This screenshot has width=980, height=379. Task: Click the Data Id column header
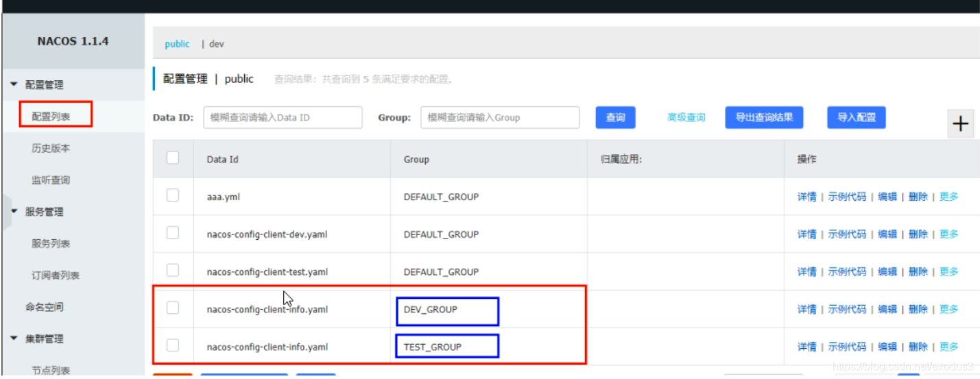click(223, 159)
